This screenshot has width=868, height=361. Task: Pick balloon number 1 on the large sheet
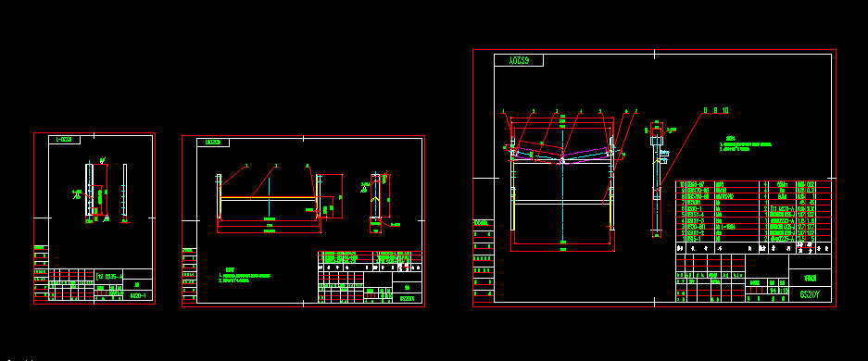pos(503,111)
